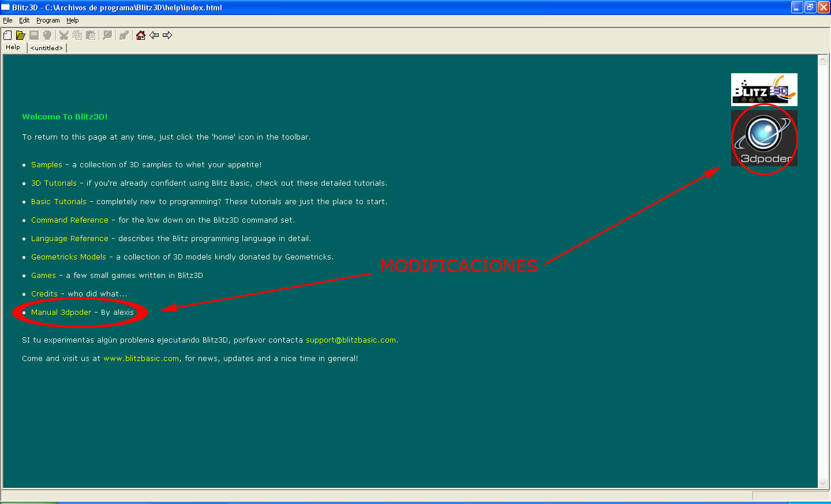
Task: Open the Games link
Action: 44,276
